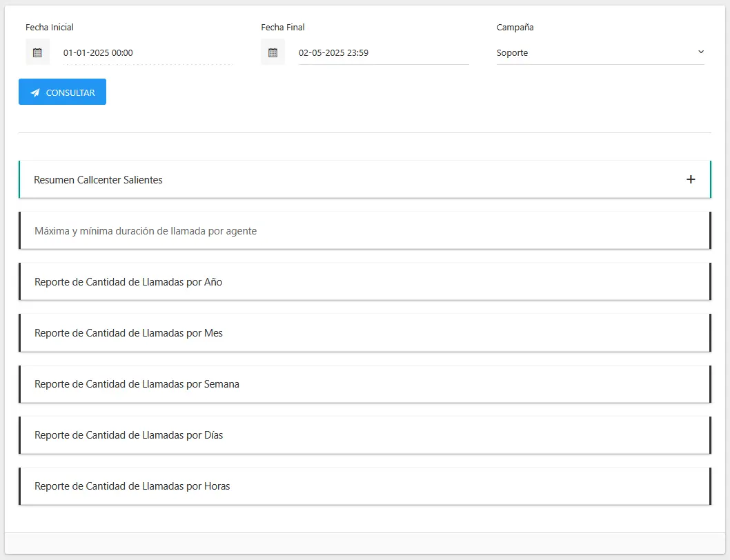Expand the Resumen Callcenter Salientes title
730x560 pixels.
click(99, 180)
